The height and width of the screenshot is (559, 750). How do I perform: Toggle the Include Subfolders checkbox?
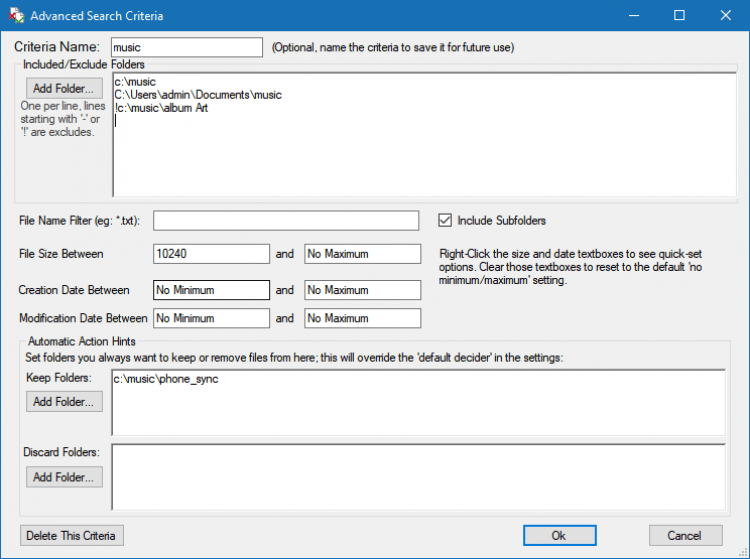446,220
